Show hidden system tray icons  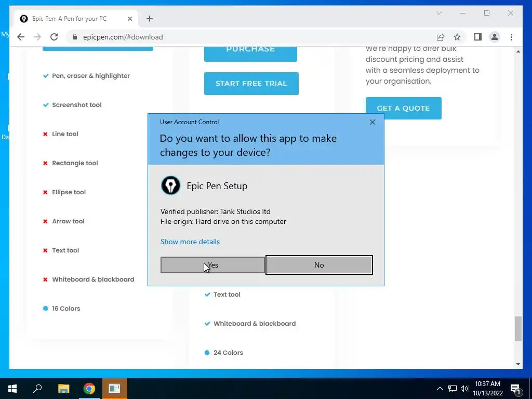tap(440, 389)
